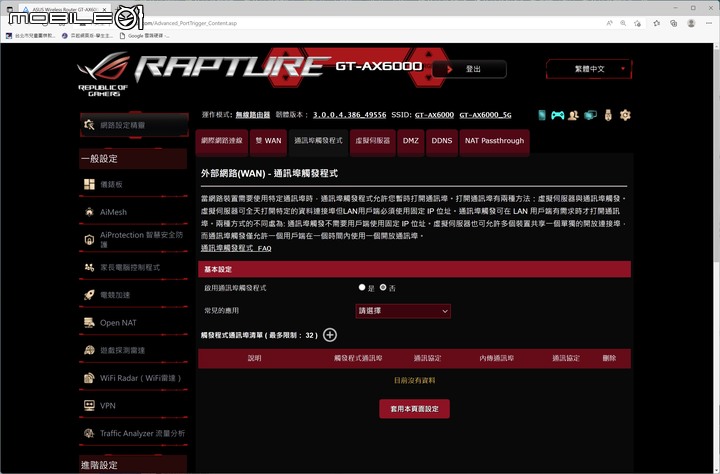Click browser Read Aloud icon

[609, 23]
